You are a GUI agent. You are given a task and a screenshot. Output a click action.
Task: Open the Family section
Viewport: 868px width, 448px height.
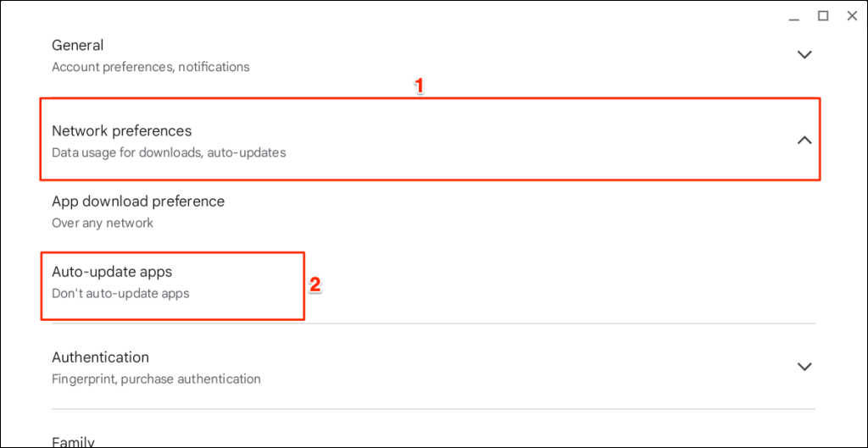point(73,441)
